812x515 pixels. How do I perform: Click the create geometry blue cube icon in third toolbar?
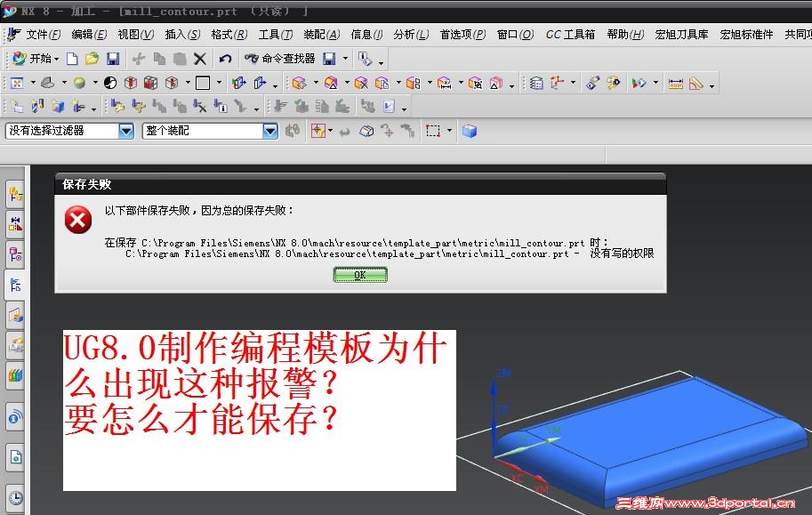(x=58, y=107)
